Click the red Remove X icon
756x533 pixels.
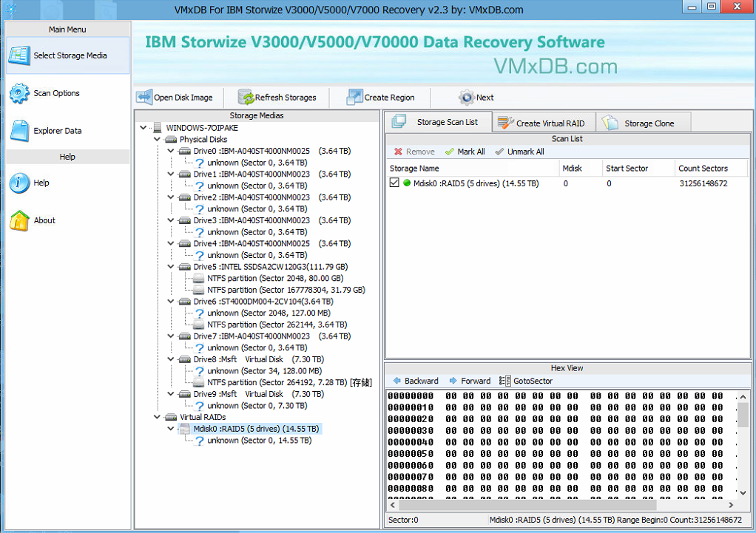click(398, 152)
